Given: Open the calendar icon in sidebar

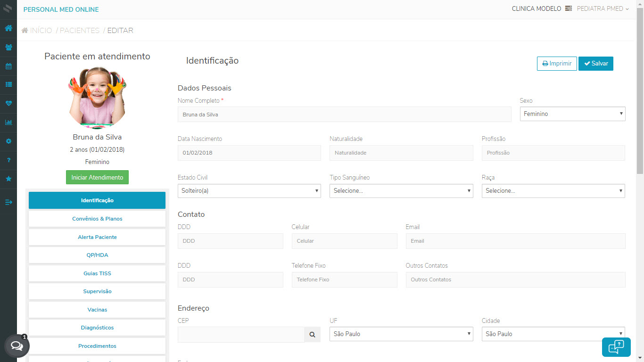Looking at the screenshot, I should [x=8, y=66].
